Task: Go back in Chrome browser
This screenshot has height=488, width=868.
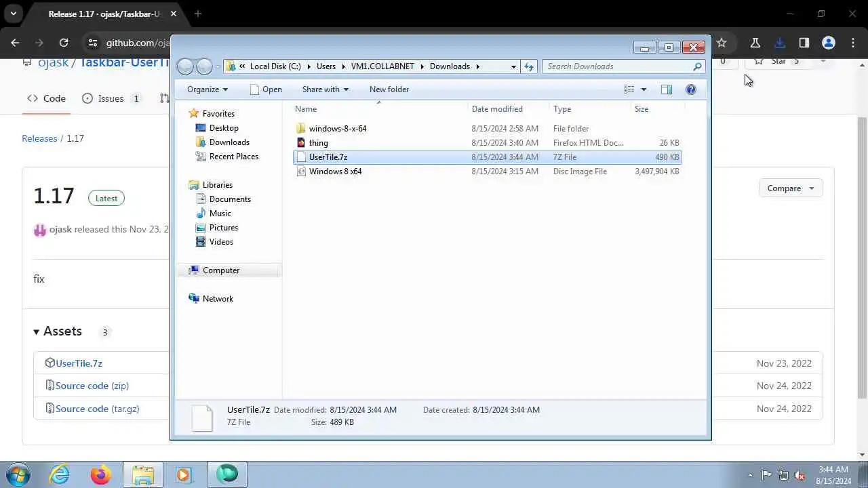Action: pyautogui.click(x=15, y=43)
